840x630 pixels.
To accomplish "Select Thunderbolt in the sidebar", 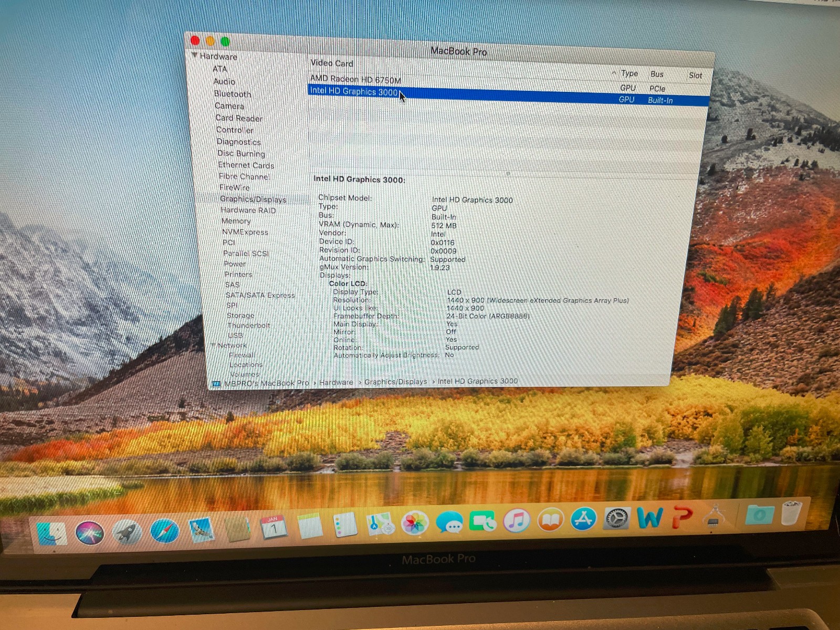I will coord(249,325).
